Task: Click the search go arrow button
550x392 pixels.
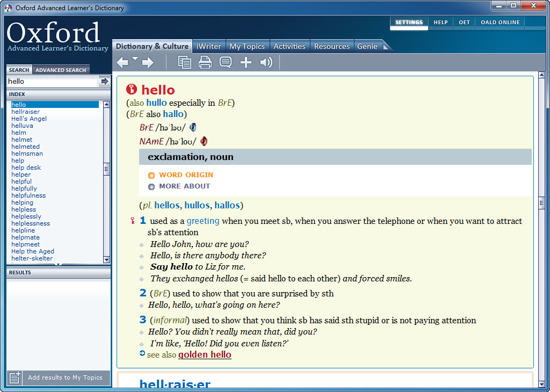Action: click(x=105, y=82)
